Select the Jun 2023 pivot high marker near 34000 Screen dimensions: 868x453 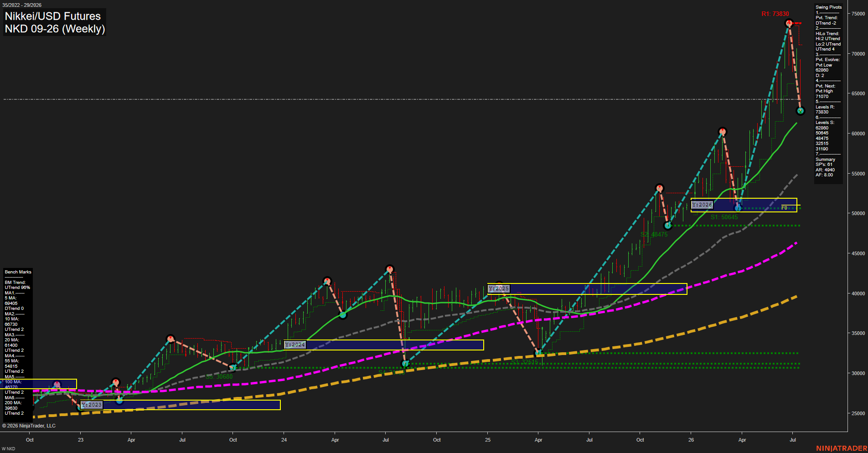click(x=170, y=339)
